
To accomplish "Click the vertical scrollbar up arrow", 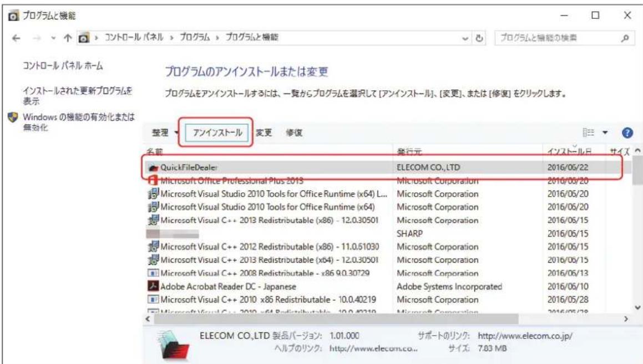I will point(637,151).
